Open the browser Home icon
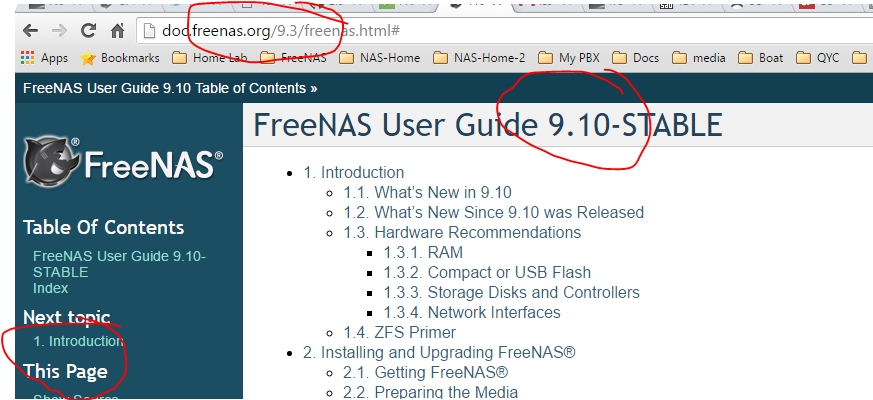This screenshot has width=873, height=400. coord(117,31)
